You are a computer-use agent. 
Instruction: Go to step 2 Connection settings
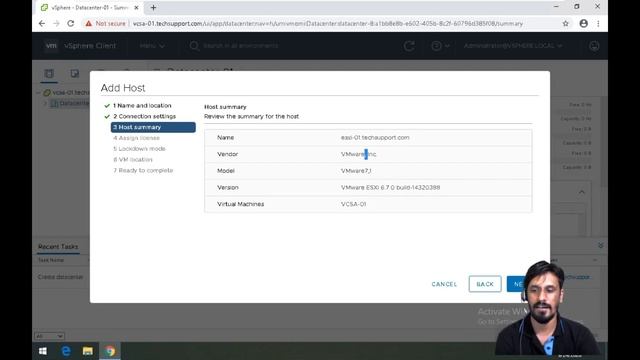(x=144, y=116)
